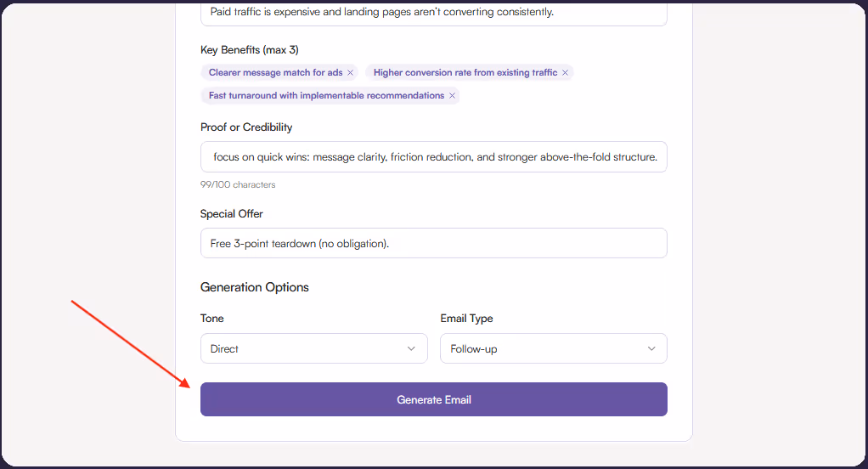Click the 'Tone' field label
Viewport: 868px width, 469px height.
click(212, 319)
